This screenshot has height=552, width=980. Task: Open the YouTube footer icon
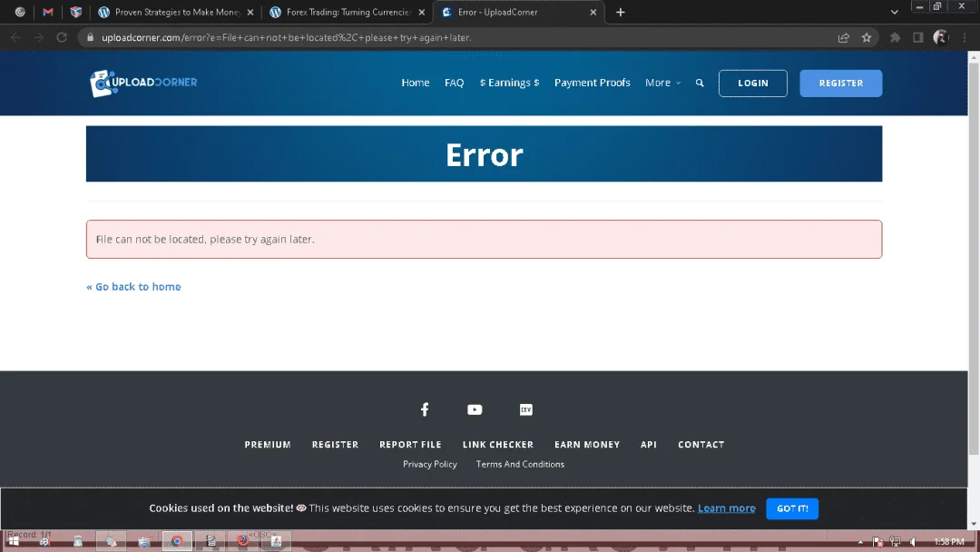click(x=475, y=409)
